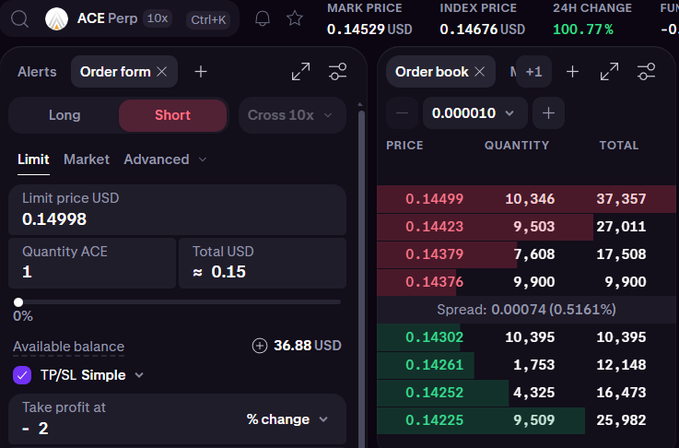Click total 25,982 in the lowest bid row

click(621, 420)
